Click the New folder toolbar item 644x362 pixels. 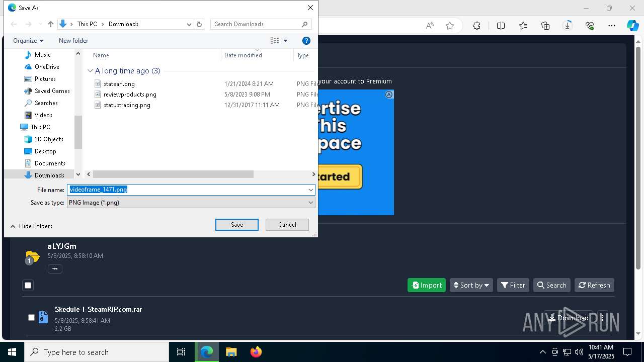coord(73,41)
